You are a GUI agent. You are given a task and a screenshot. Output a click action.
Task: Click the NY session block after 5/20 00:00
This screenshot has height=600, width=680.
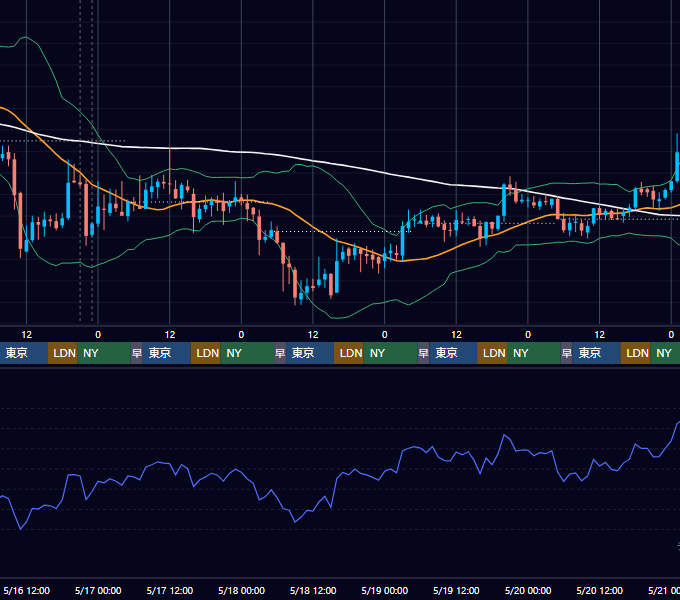[533, 353]
